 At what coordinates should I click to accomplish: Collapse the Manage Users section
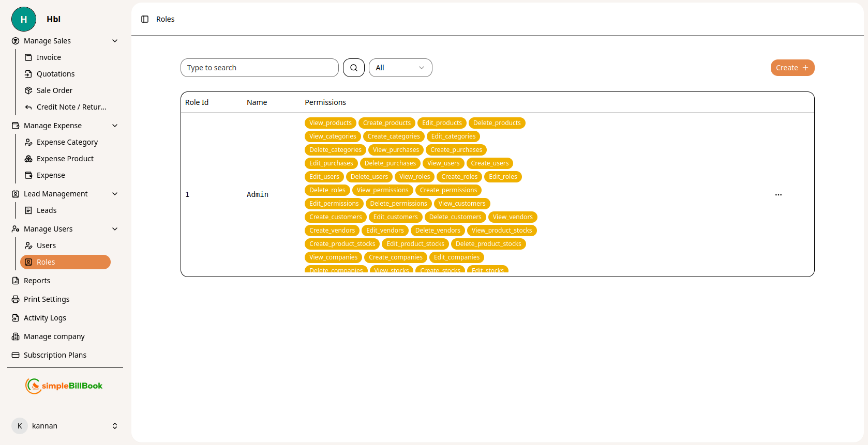[115, 229]
